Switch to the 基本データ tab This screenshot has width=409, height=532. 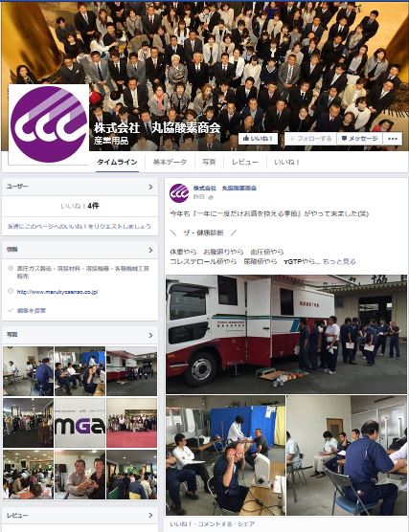coord(170,162)
